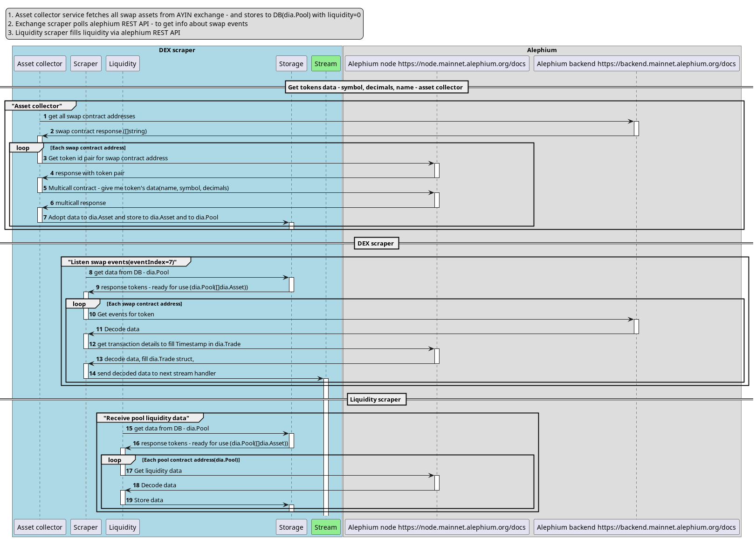
Task: Click the "Asset collector" group frame tab
Action: tap(37, 106)
